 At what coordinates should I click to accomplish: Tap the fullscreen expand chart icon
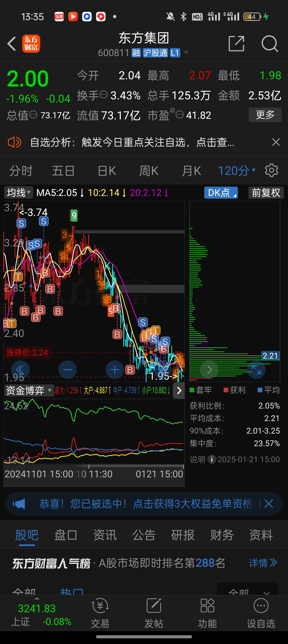click(256, 370)
